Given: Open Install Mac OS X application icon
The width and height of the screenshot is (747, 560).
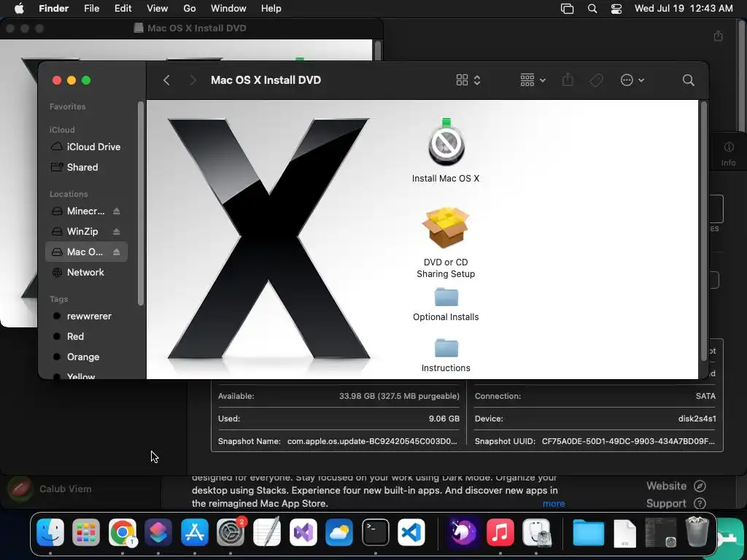Looking at the screenshot, I should 446,142.
